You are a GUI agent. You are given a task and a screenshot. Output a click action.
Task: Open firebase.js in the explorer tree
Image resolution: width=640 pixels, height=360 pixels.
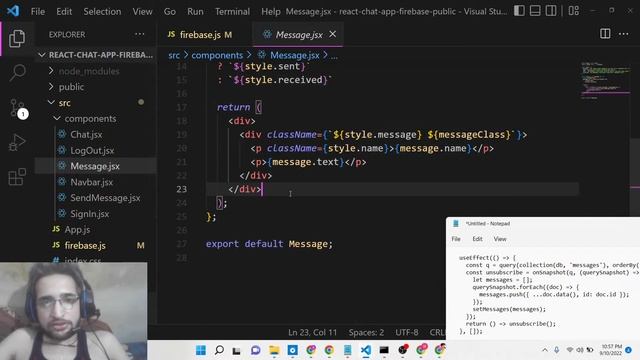coord(96,245)
